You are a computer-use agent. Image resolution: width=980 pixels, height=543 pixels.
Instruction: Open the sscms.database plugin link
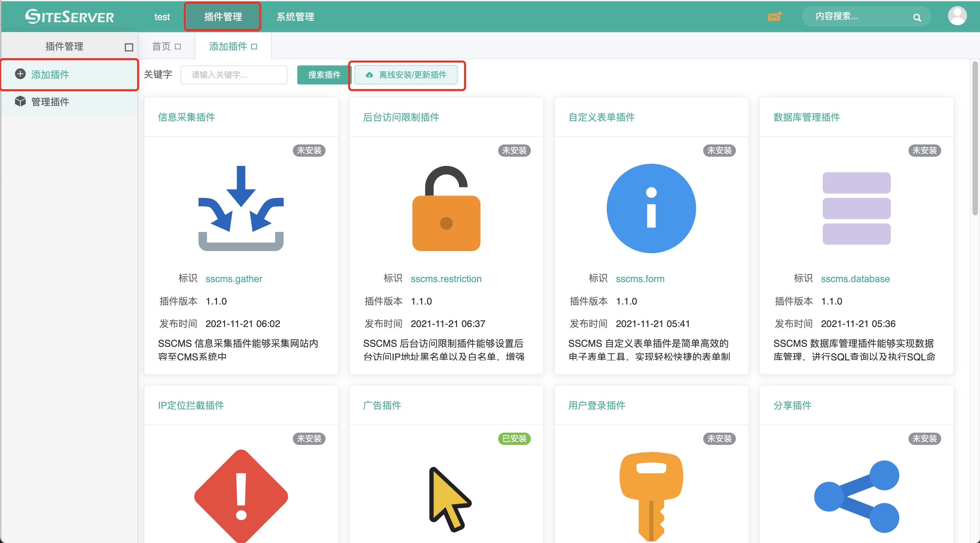pyautogui.click(x=856, y=279)
